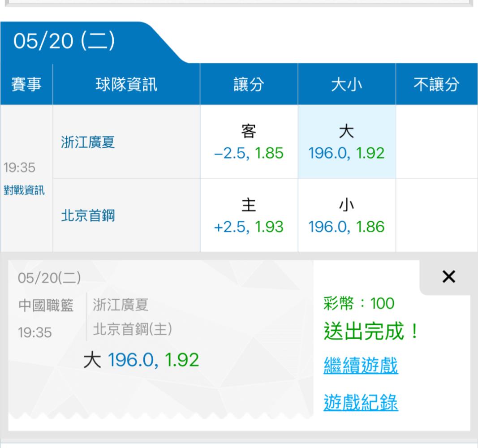478x448 pixels.
Task: Click the 送出完成！ confirmation message
Action: (371, 331)
